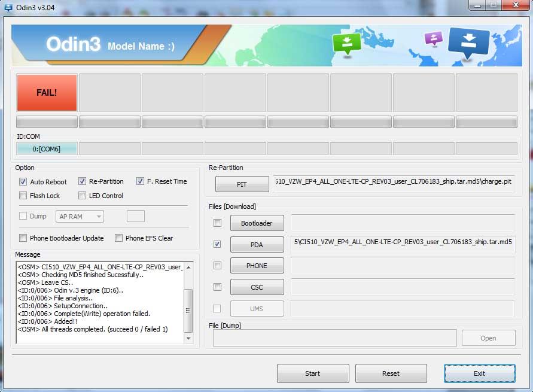The height and width of the screenshot is (392, 533).
Task: Click the Start button
Action: [313, 373]
